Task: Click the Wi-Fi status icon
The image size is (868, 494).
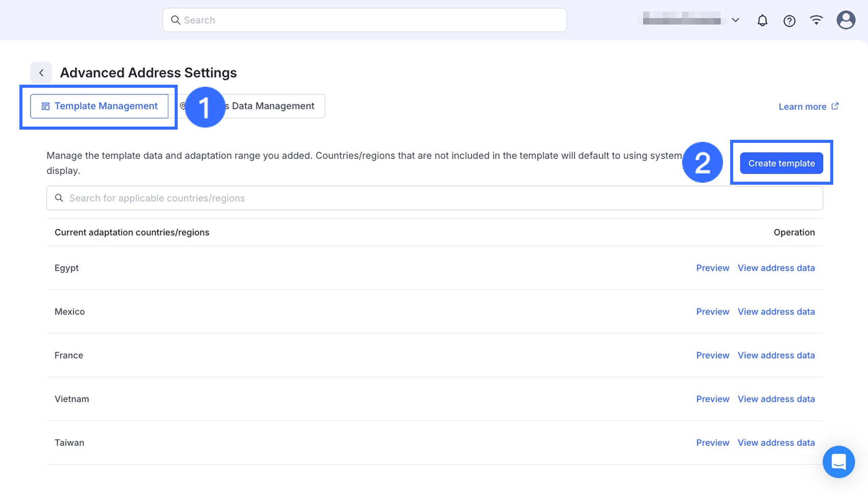Action: [816, 20]
